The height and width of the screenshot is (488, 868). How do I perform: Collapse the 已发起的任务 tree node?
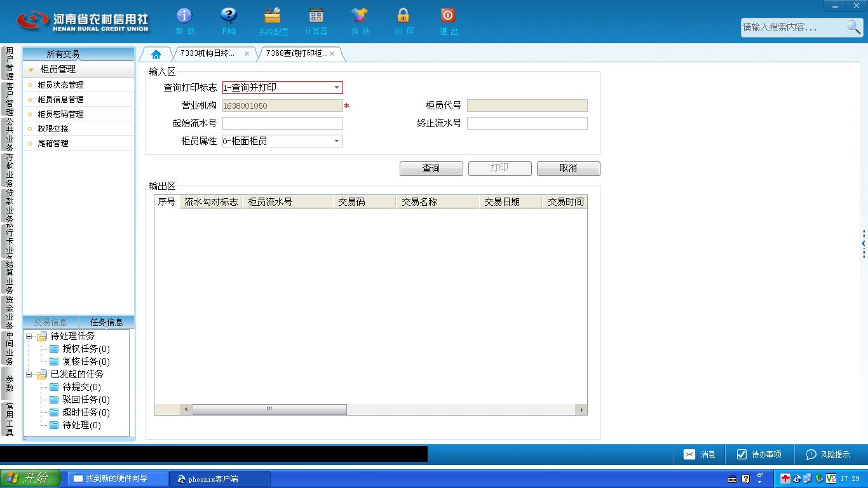click(29, 375)
